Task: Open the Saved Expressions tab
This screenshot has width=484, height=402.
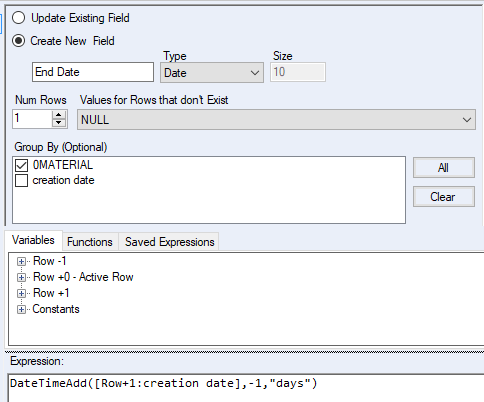Action: 169,242
